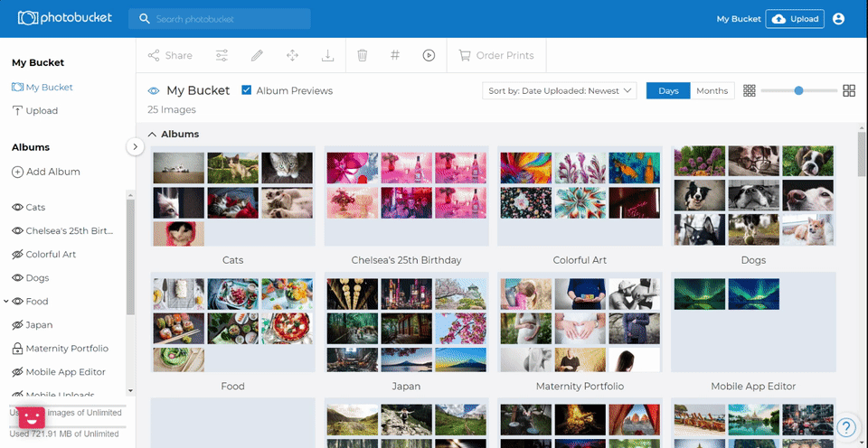The width and height of the screenshot is (868, 448).
Task: Toggle hidden eye for Colorful Art album
Action: tap(17, 255)
